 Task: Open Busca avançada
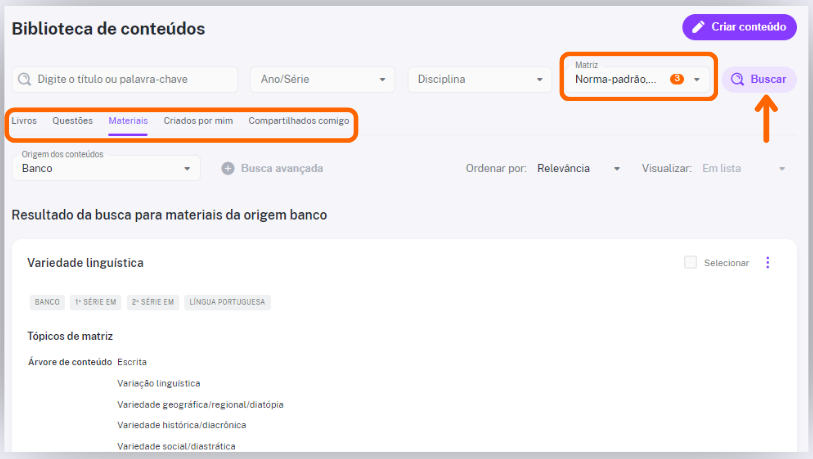click(x=272, y=168)
